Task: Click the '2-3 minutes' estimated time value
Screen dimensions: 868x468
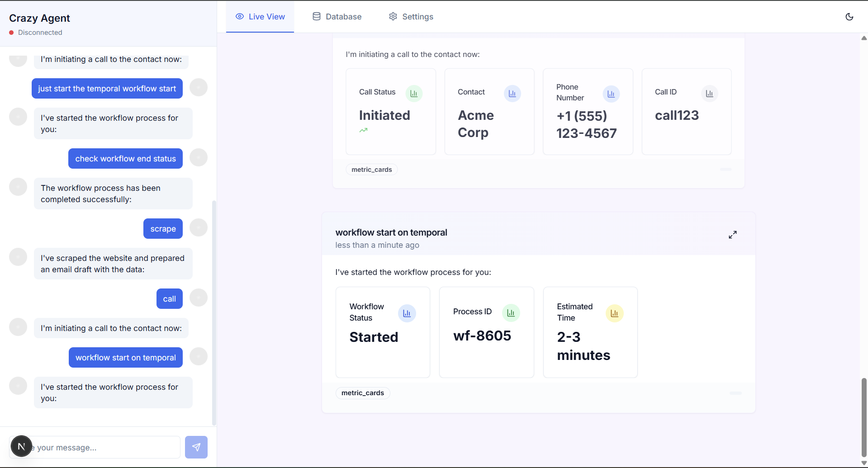Action: [583, 346]
